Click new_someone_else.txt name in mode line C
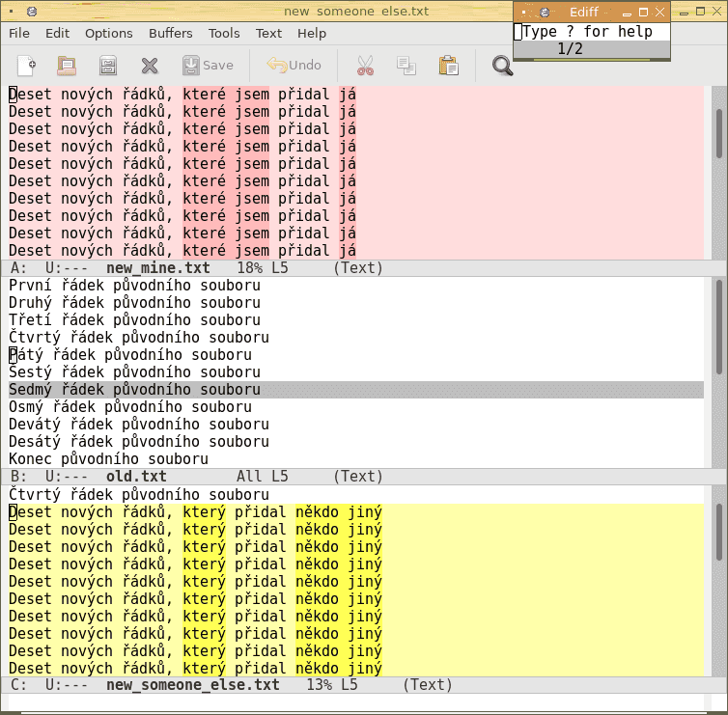 193,685
